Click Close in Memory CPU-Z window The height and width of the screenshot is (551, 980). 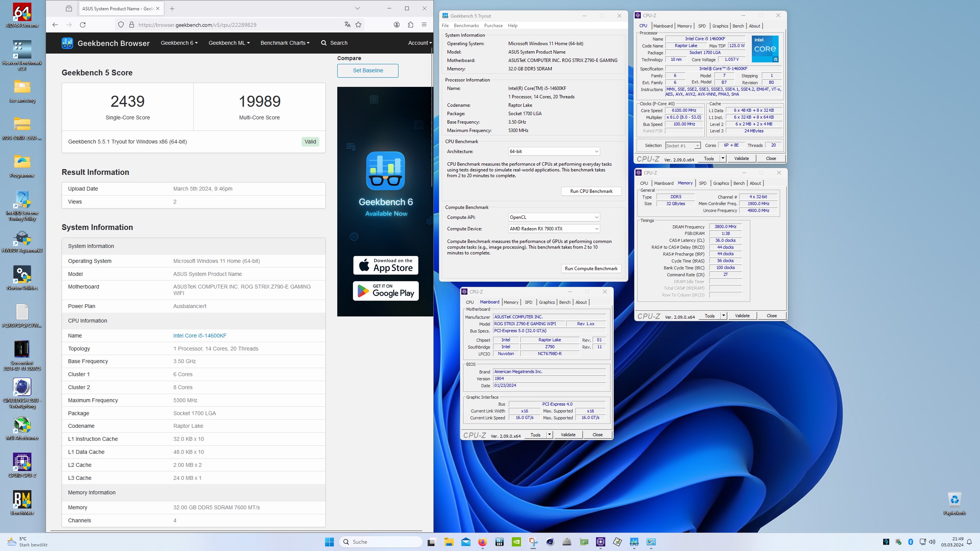point(772,316)
